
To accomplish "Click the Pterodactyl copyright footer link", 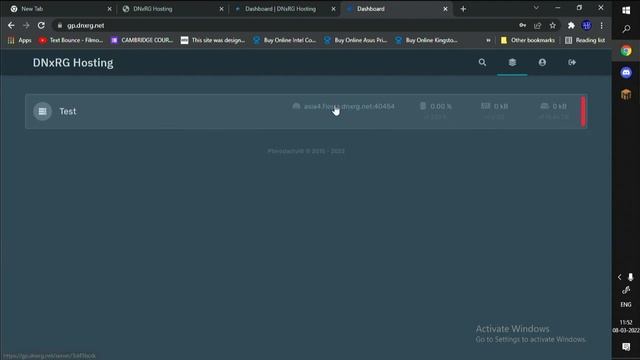I will 306,151.
